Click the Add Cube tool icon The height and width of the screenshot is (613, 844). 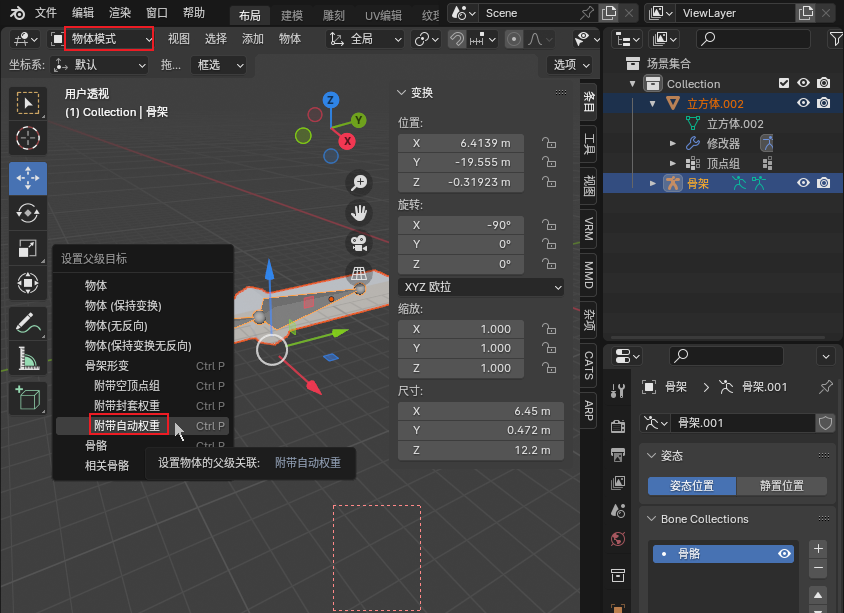28,397
